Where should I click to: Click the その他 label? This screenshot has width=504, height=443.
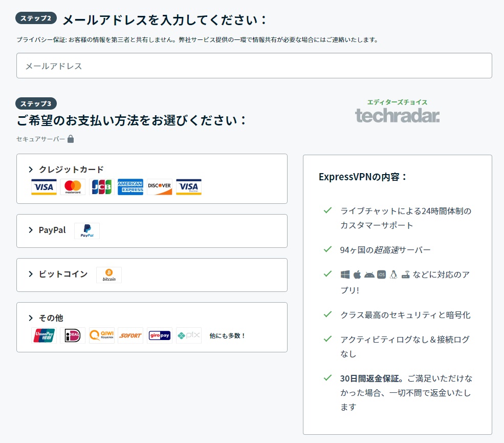click(x=51, y=318)
